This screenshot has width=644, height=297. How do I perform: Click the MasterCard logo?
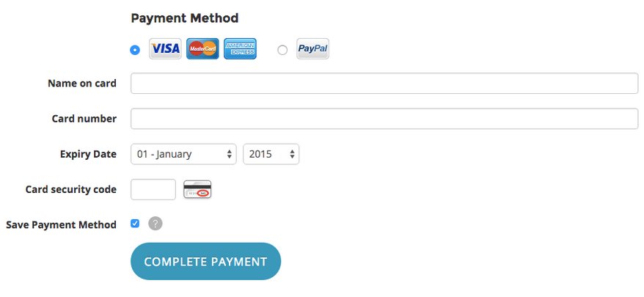[x=202, y=49]
